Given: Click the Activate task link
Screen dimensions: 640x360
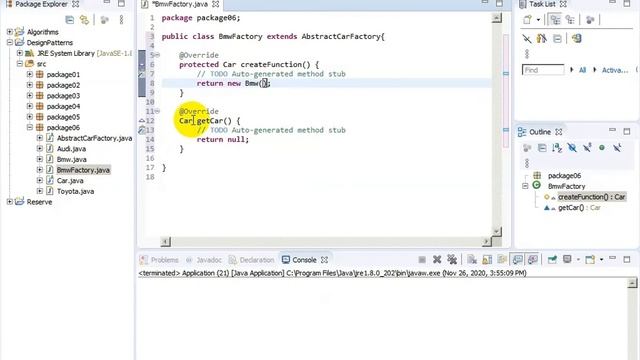Looking at the screenshot, I should click(615, 70).
